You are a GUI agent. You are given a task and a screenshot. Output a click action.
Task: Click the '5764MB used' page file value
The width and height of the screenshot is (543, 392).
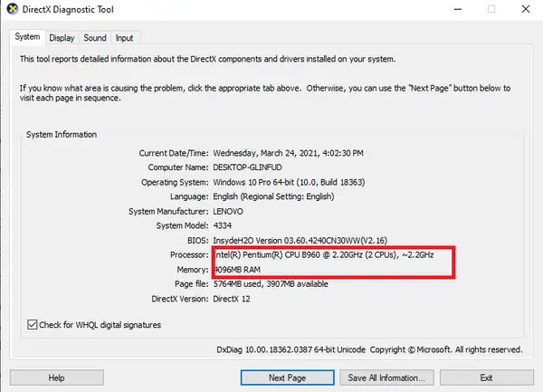click(271, 284)
